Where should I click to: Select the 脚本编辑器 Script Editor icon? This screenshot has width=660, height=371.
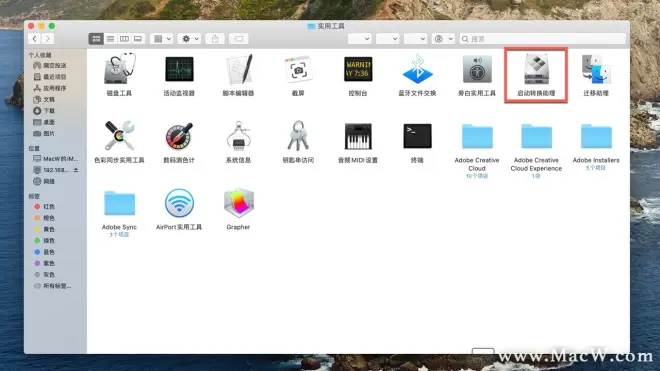point(239,69)
